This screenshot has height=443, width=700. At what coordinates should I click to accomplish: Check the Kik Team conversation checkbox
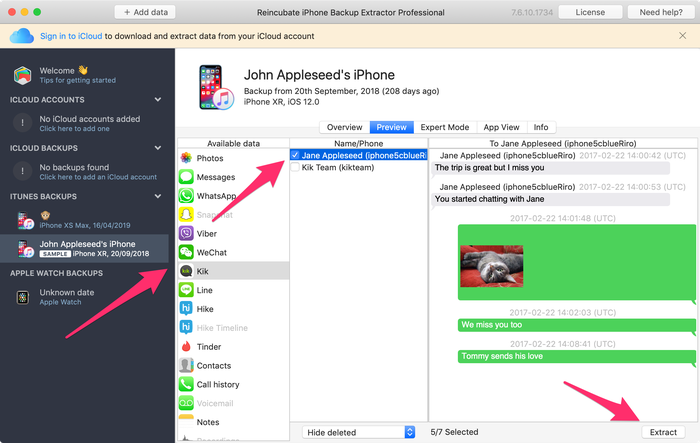(x=295, y=167)
